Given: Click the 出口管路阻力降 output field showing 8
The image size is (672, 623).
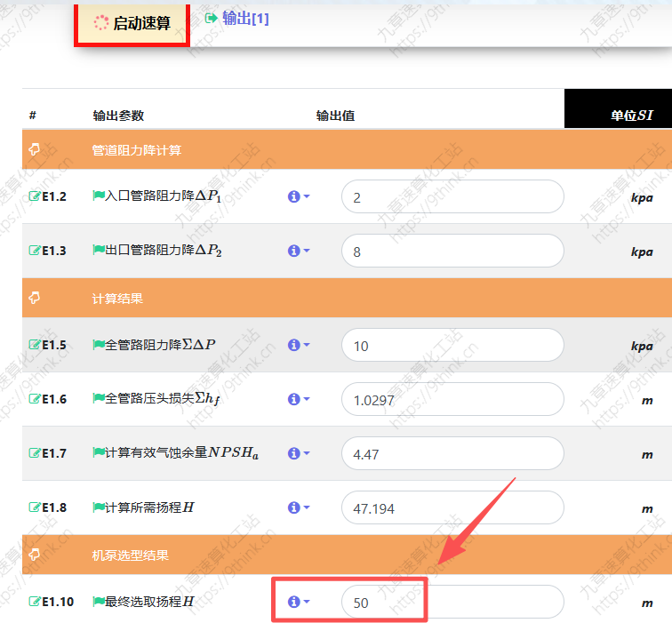Looking at the screenshot, I should click(x=452, y=251).
